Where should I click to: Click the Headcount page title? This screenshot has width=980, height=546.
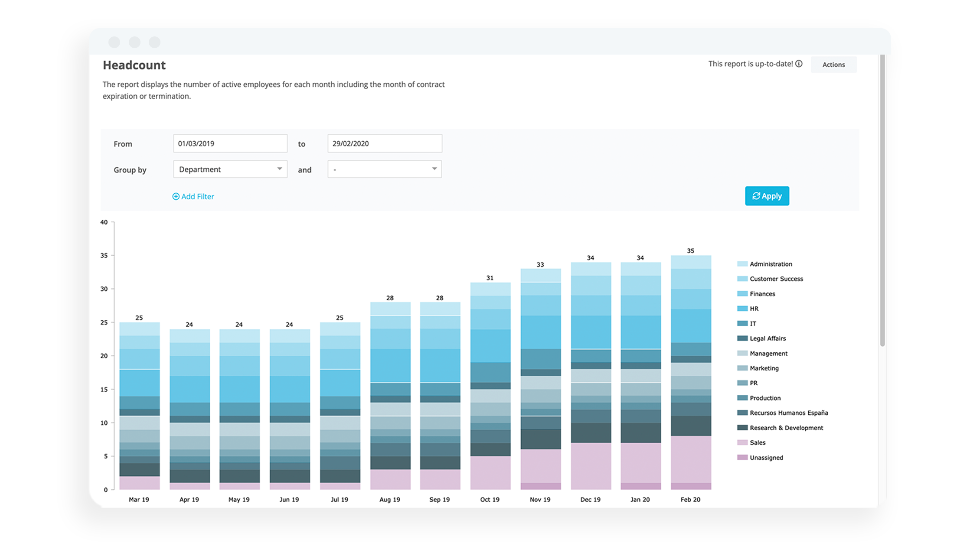(134, 65)
